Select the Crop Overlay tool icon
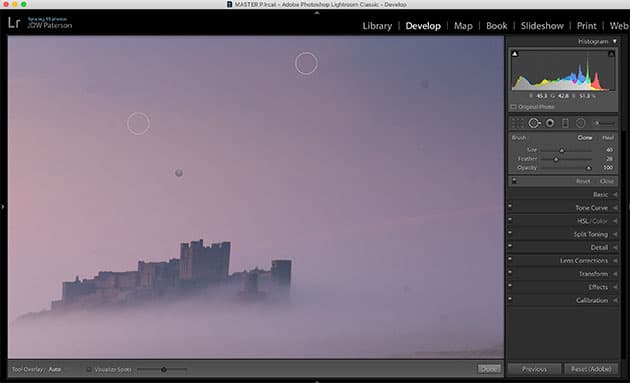Viewport: 630px width, 383px height. [517, 123]
